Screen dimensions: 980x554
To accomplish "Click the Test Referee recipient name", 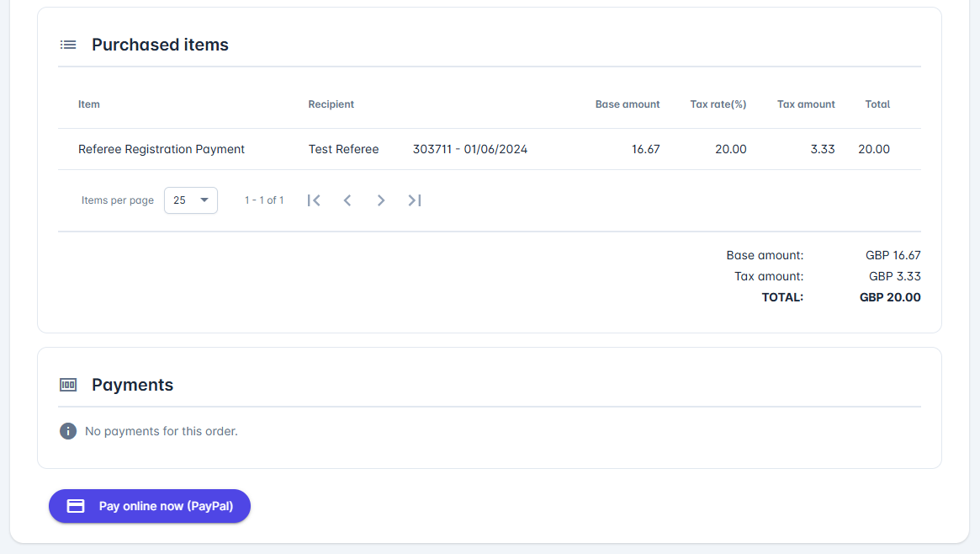I will pyautogui.click(x=343, y=149).
